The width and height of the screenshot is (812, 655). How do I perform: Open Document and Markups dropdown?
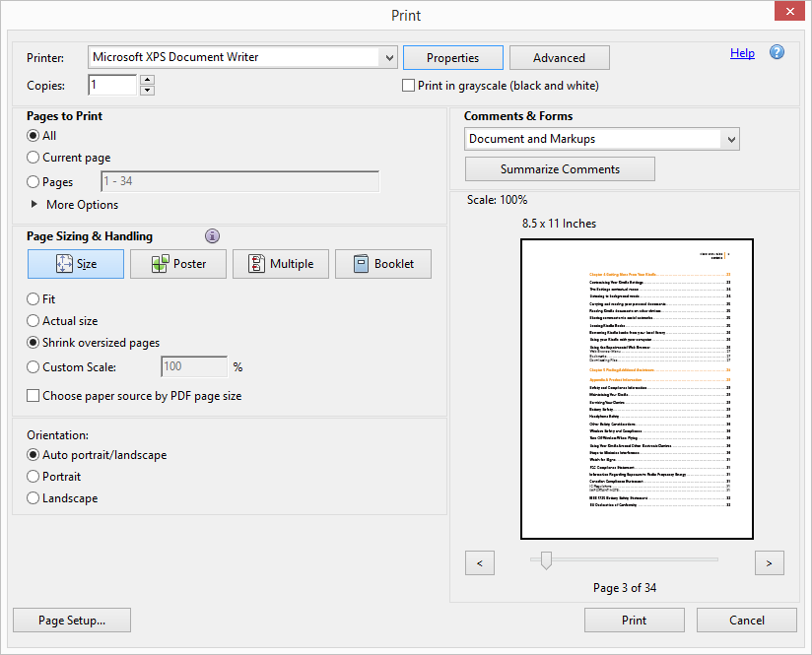[x=730, y=140]
